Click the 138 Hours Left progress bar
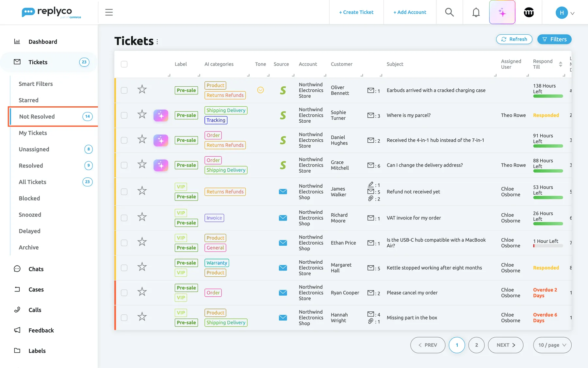The width and height of the screenshot is (588, 368). click(x=548, y=96)
